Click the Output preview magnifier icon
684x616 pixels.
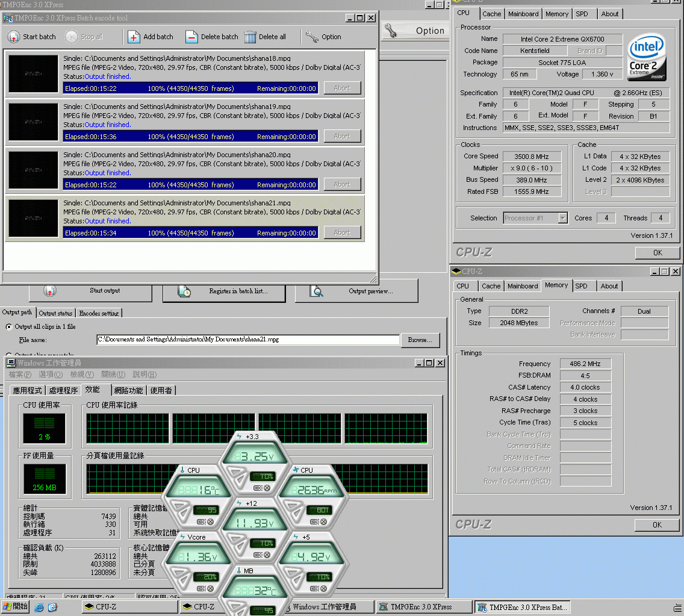[316, 291]
